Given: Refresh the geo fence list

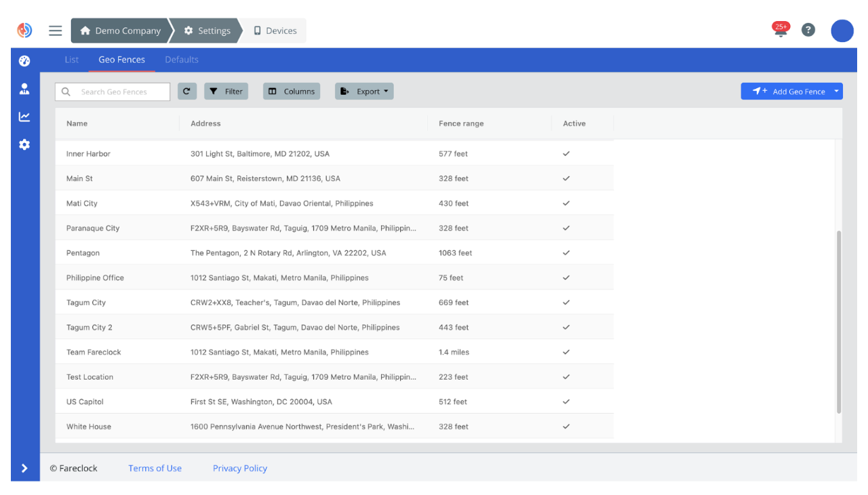Looking at the screenshot, I should 187,91.
